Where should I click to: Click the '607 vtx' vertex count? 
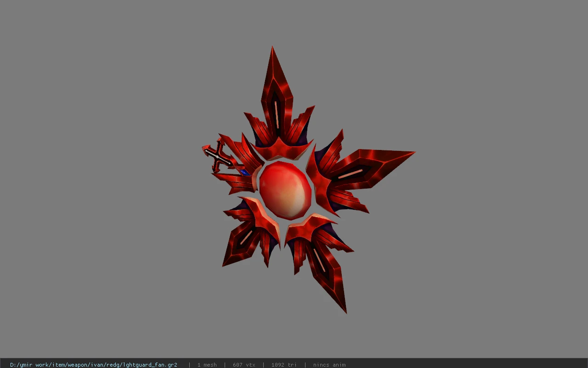click(x=244, y=365)
